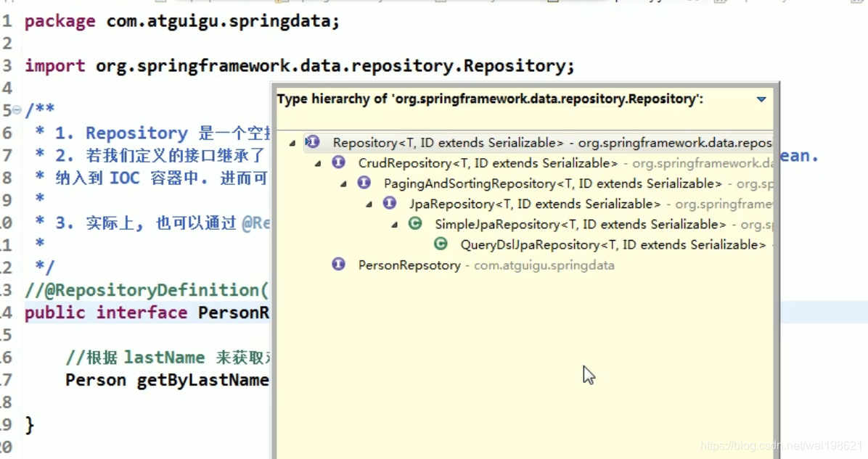The image size is (868, 459).
Task: Select QueryDslJpaRepository in the hierarchy
Action: click(613, 245)
